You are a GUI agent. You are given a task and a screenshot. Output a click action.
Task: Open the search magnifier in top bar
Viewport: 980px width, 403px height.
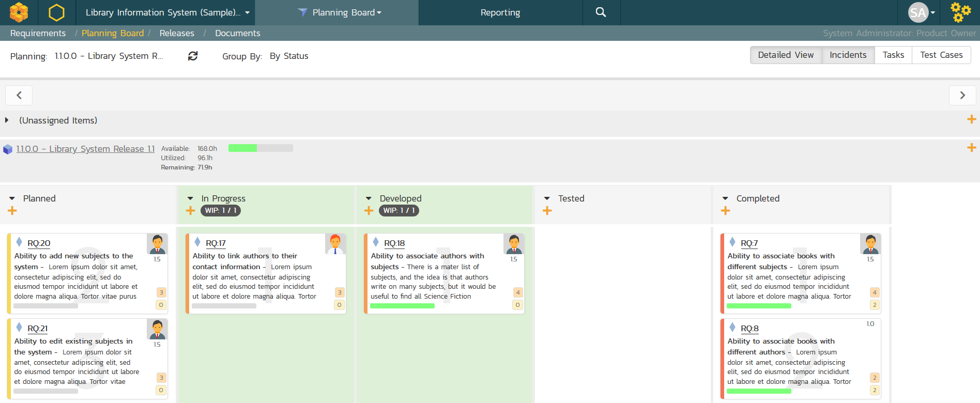601,12
